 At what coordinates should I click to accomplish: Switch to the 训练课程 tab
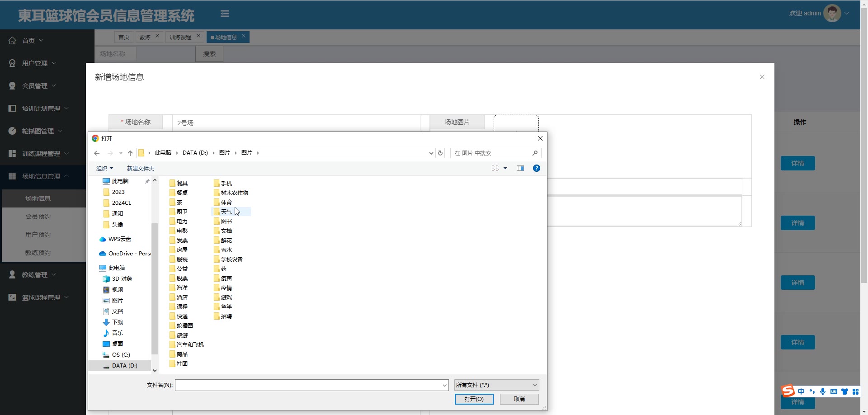click(x=180, y=37)
